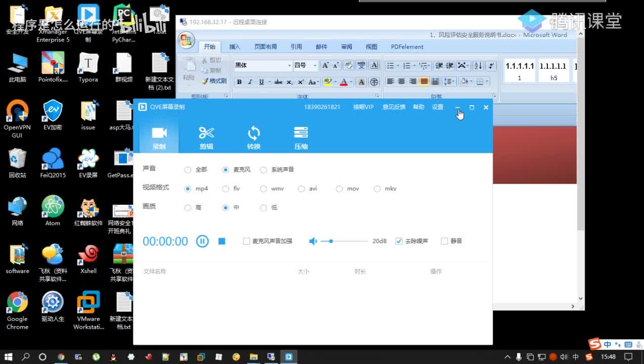Switch to PDFelement tab in Word

point(407,47)
